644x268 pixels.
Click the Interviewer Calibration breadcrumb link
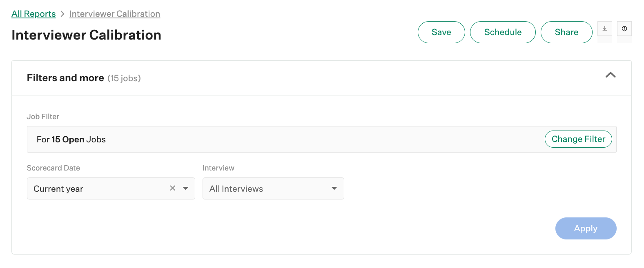point(114,13)
